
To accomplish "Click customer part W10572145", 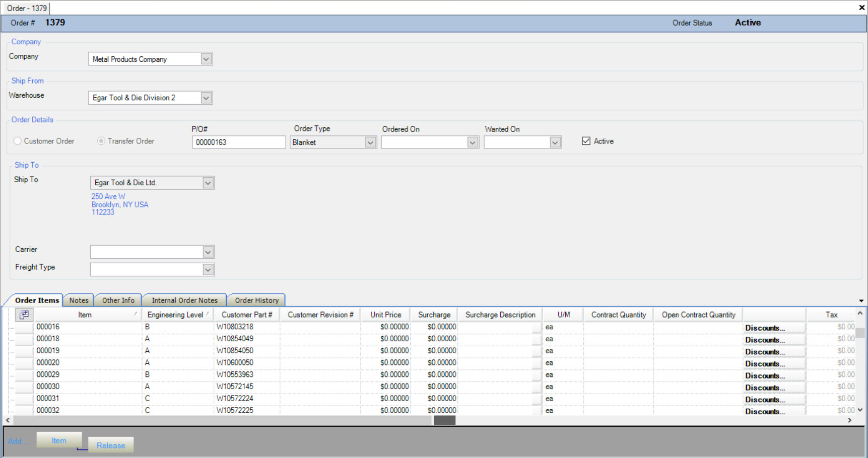I will pos(235,387).
